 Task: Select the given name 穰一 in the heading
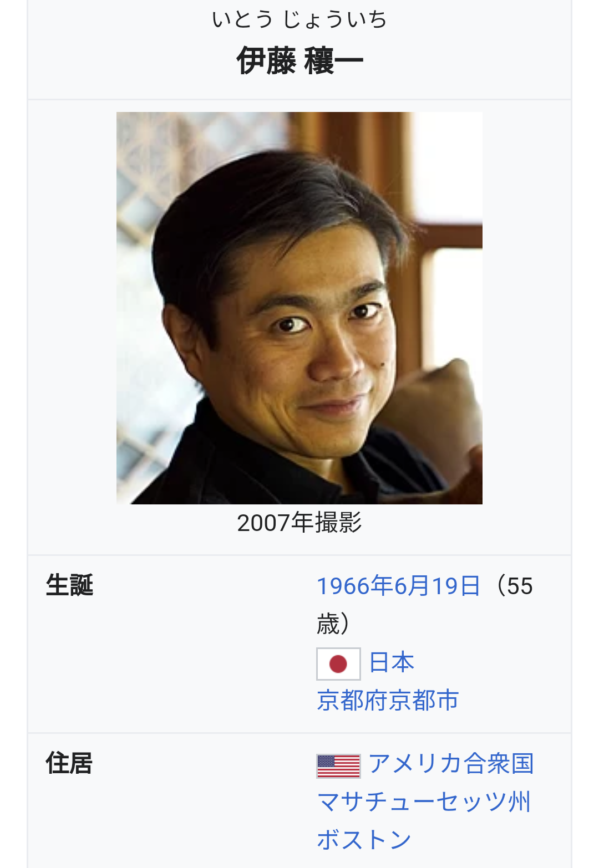pos(333,60)
